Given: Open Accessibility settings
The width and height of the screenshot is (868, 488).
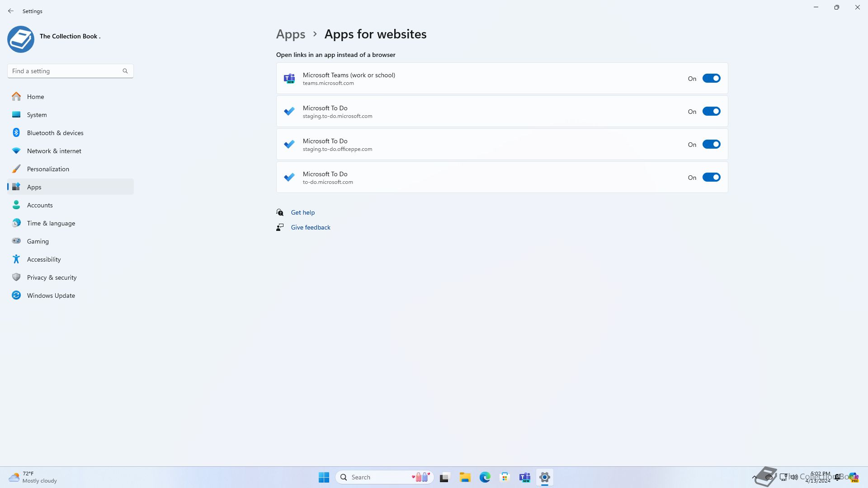Looking at the screenshot, I should [x=71, y=259].
